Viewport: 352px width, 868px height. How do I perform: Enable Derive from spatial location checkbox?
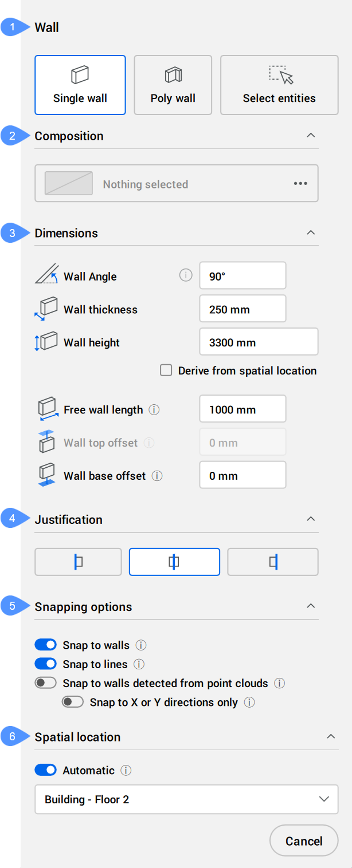tap(166, 370)
